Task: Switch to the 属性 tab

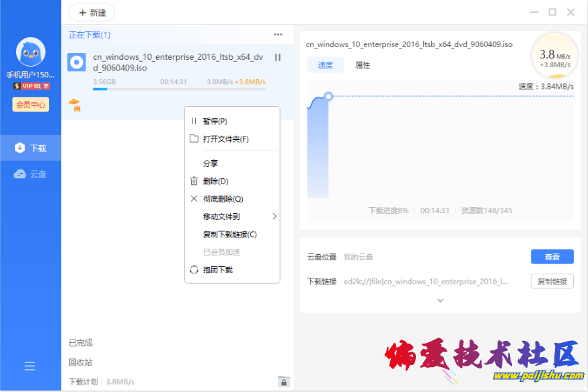Action: pos(363,65)
